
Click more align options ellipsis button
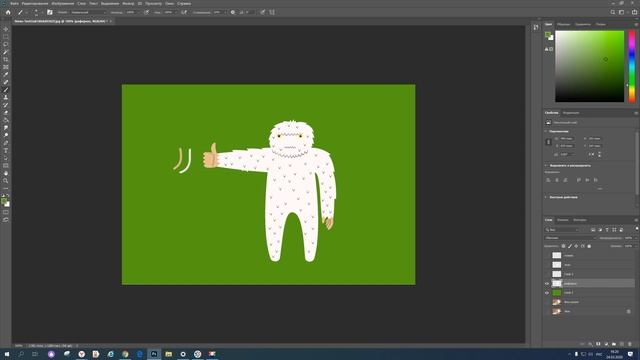point(600,189)
